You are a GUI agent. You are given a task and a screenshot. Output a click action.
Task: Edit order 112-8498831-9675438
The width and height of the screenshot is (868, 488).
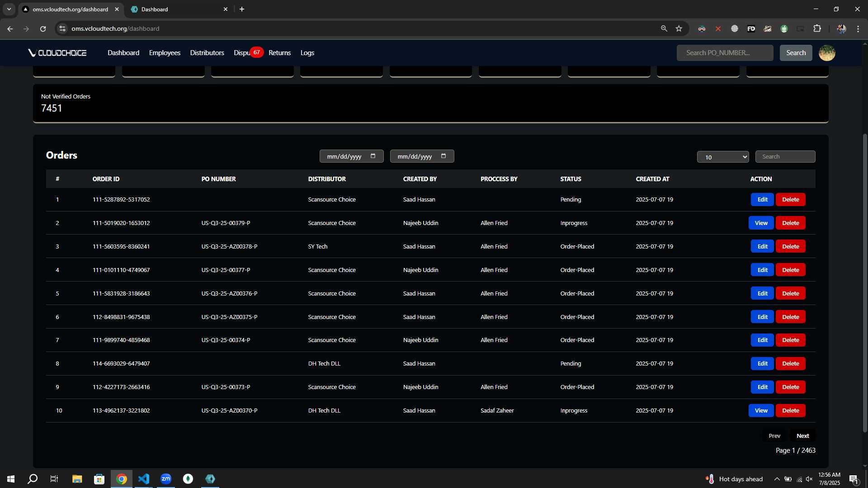[762, 317]
